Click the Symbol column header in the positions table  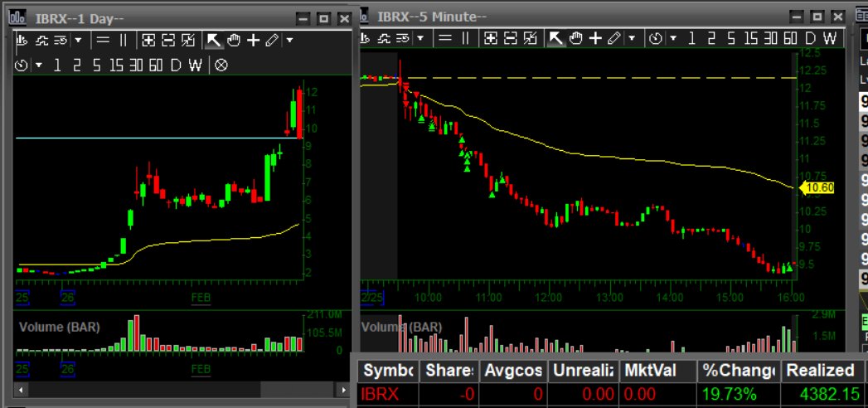[x=388, y=371]
